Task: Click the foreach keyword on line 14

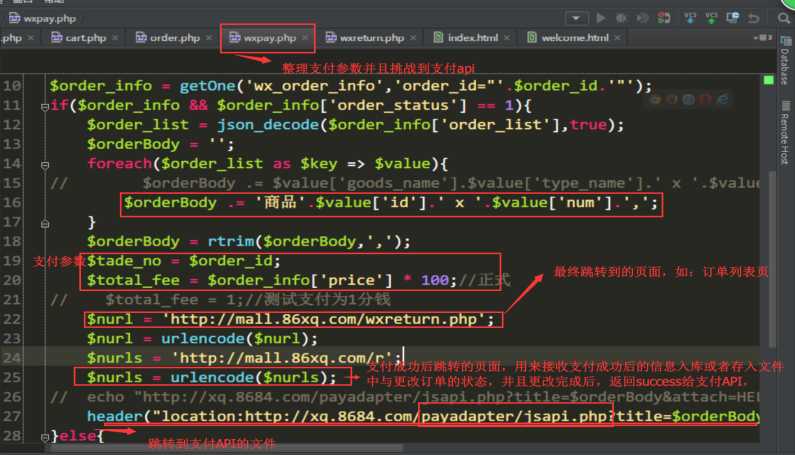Action: click(x=119, y=163)
